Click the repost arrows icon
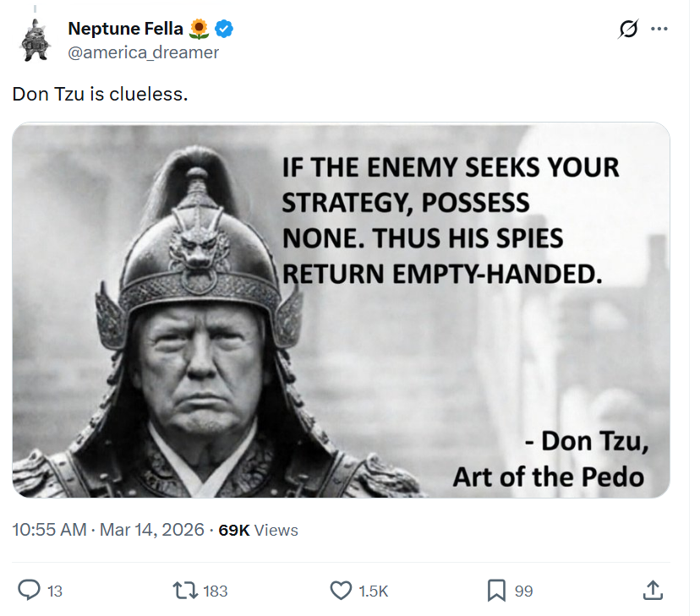The image size is (700, 616). (185, 590)
